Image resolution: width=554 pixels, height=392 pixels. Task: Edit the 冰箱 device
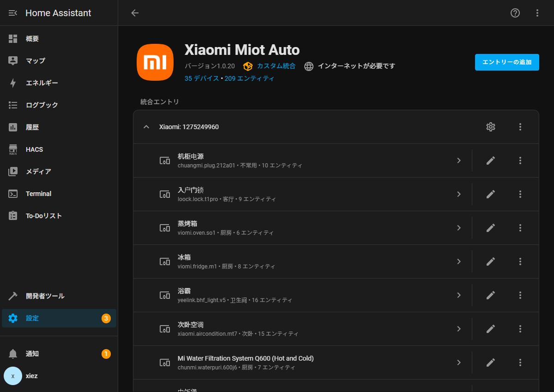point(491,261)
